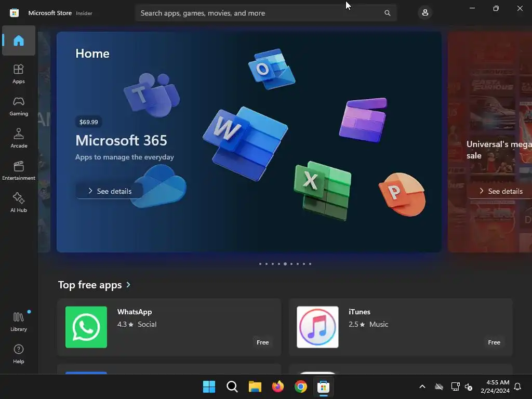Open the Home tab in sidebar

(19, 41)
